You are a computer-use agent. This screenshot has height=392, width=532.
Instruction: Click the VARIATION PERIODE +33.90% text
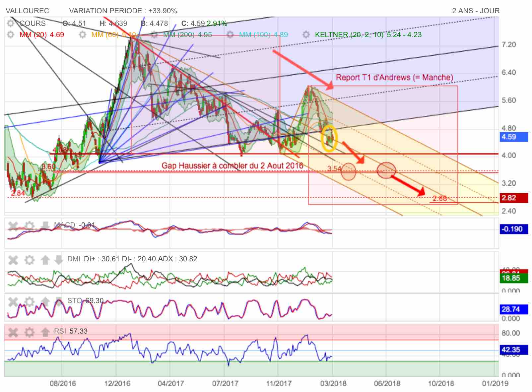coord(123,11)
